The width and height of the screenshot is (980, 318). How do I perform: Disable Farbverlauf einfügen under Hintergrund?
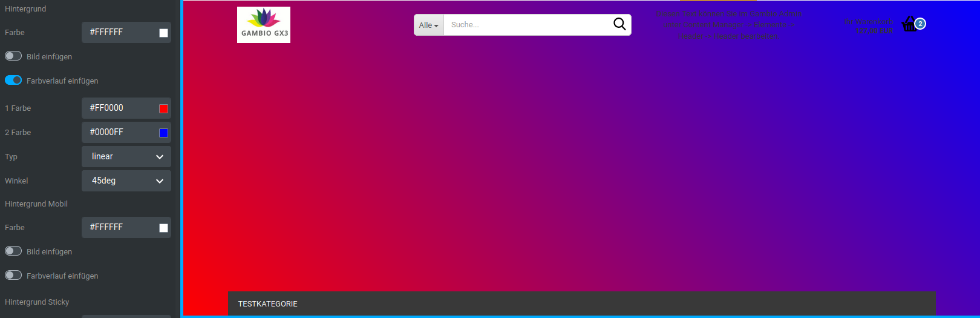pos(13,81)
